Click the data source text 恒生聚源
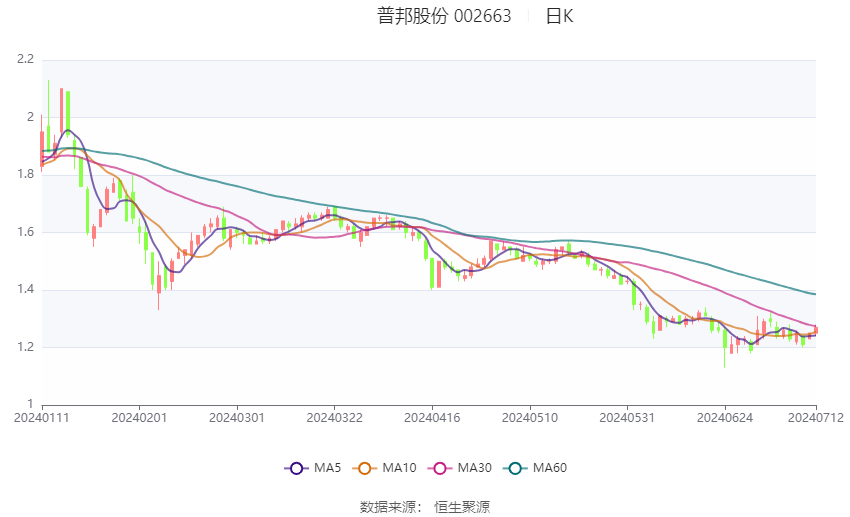This screenshot has height=517, width=850. click(462, 507)
